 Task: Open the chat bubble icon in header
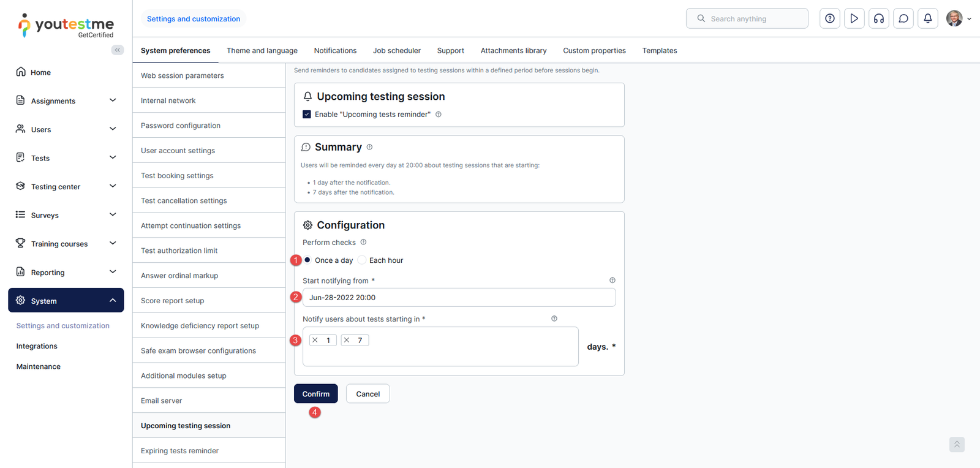pos(903,18)
